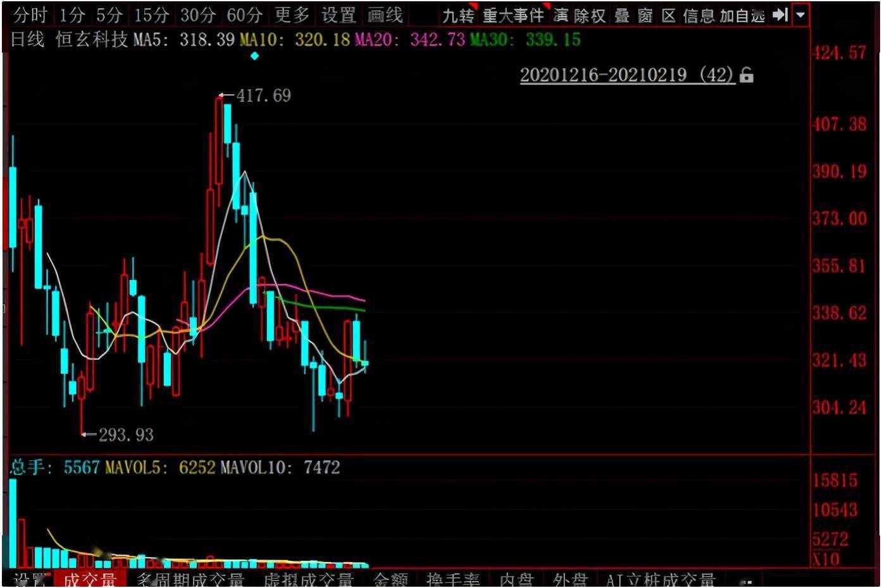This screenshot has width=882, height=588.
Task: Click the arrow-to-bar collapse panel icon
Action: pos(781,15)
